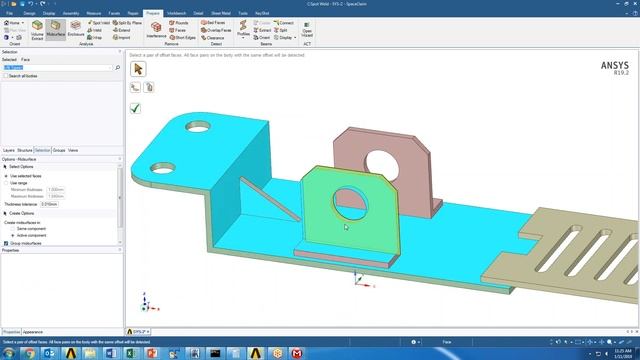Select the Volume Extract tool
Image resolution: width=640 pixels, height=360 pixels.
pyautogui.click(x=37, y=30)
